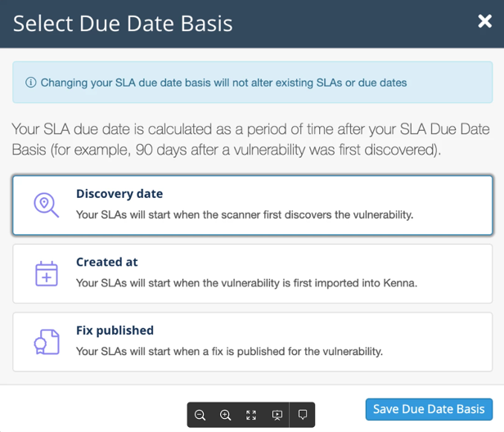Click the zoom in magnifier icon
Image resolution: width=504 pixels, height=432 pixels.
pyautogui.click(x=225, y=416)
